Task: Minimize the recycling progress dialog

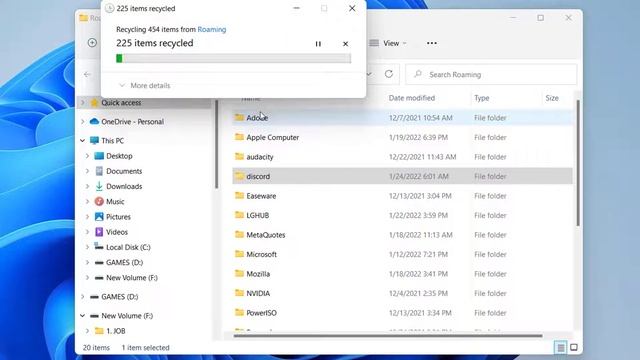Action: pyautogui.click(x=296, y=8)
